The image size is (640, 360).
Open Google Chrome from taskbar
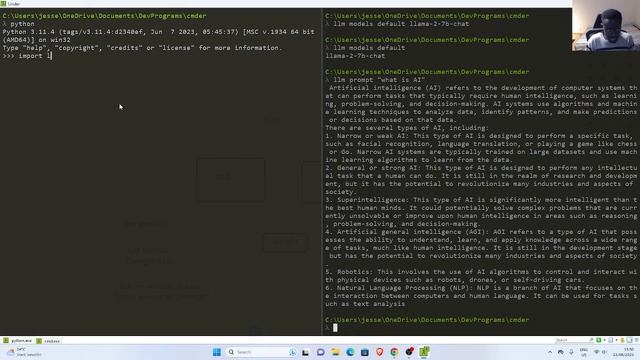(x=394, y=352)
